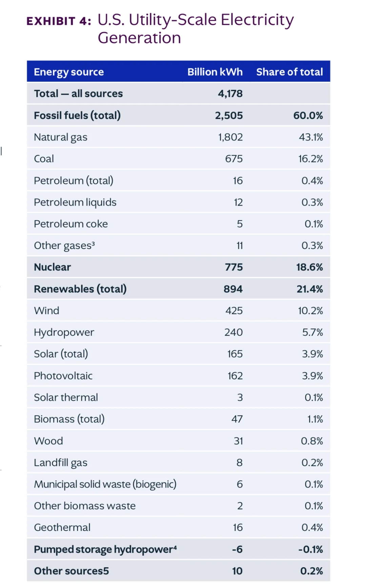Screen dimensions: 366x588
Task: Click the Billion kWh column header
Action: coord(215,72)
